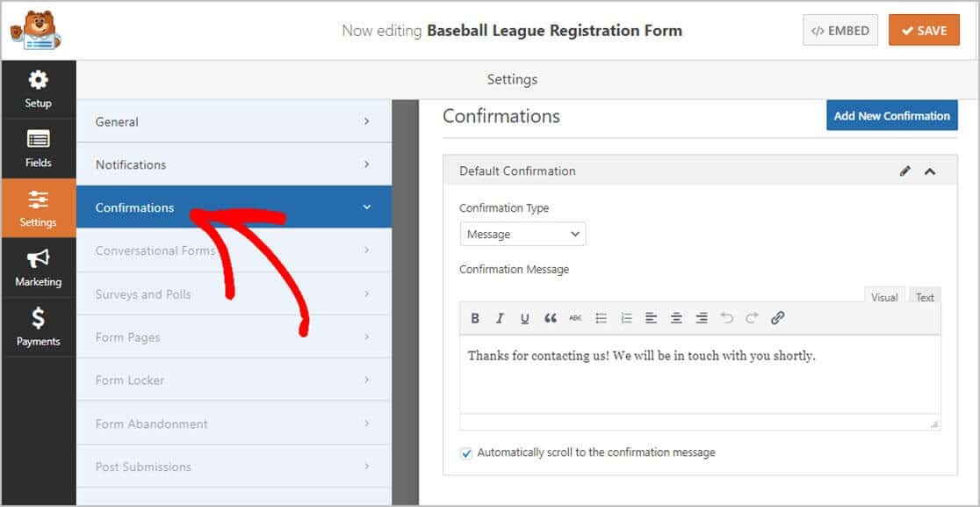This screenshot has height=507, width=980.
Task: Click the Add New Confirmation button
Action: [x=891, y=115]
